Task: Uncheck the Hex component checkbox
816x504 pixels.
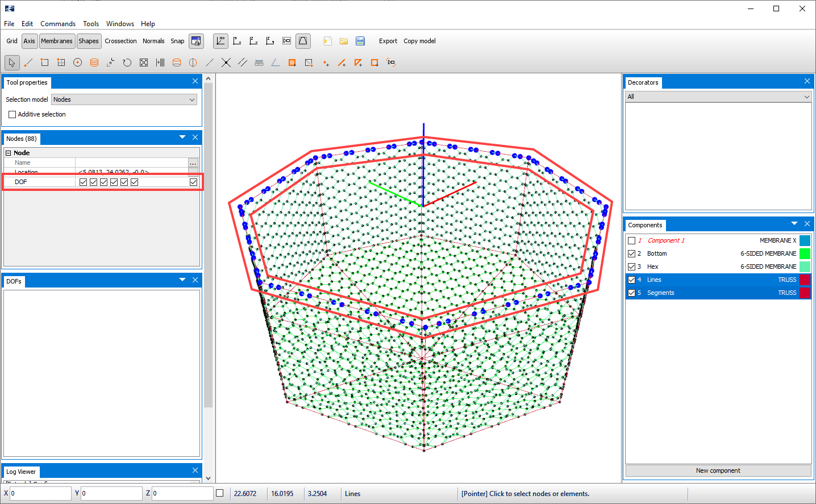Action: click(631, 266)
